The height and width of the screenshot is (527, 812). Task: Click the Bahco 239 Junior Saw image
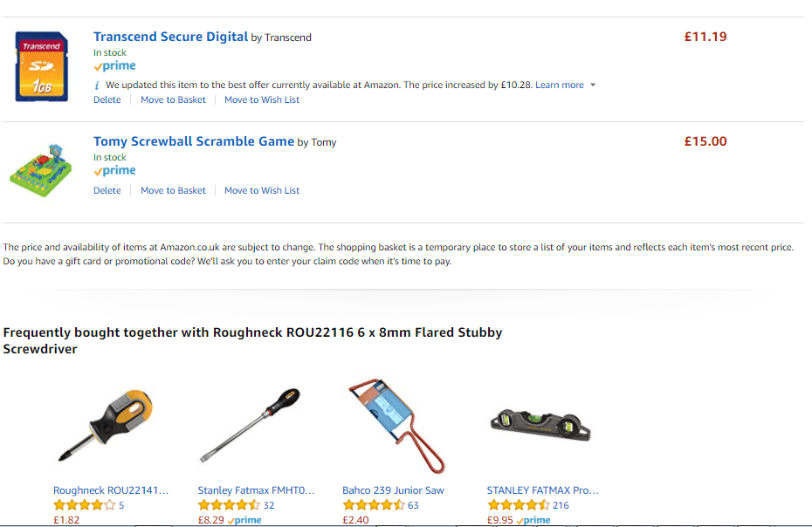tap(393, 421)
